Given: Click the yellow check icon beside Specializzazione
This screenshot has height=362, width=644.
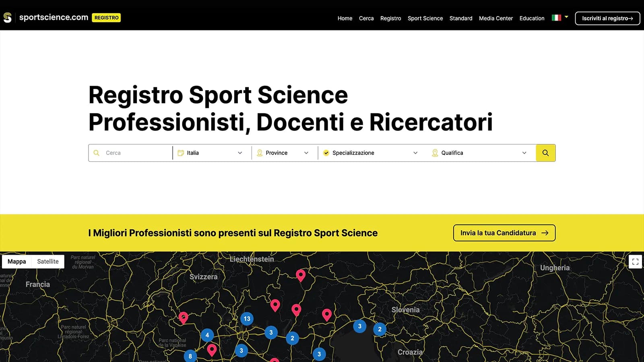Looking at the screenshot, I should coord(326,153).
